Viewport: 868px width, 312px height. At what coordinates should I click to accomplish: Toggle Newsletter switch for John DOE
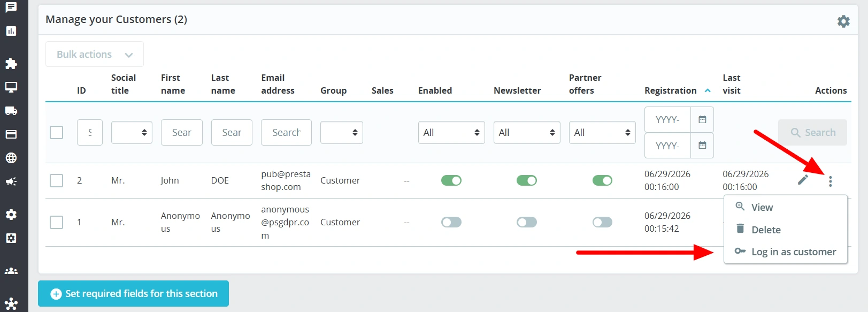[x=527, y=180]
